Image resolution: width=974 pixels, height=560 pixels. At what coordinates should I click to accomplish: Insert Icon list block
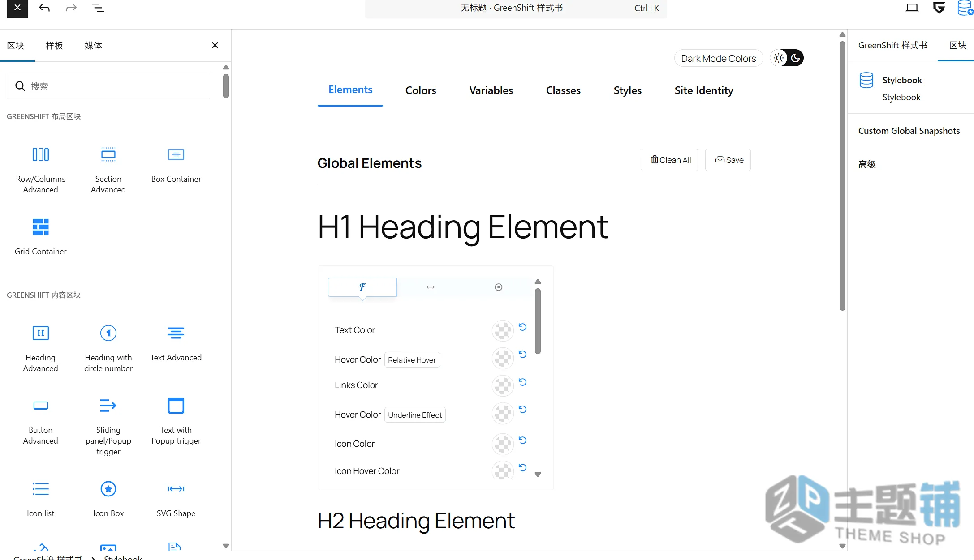pyautogui.click(x=40, y=499)
